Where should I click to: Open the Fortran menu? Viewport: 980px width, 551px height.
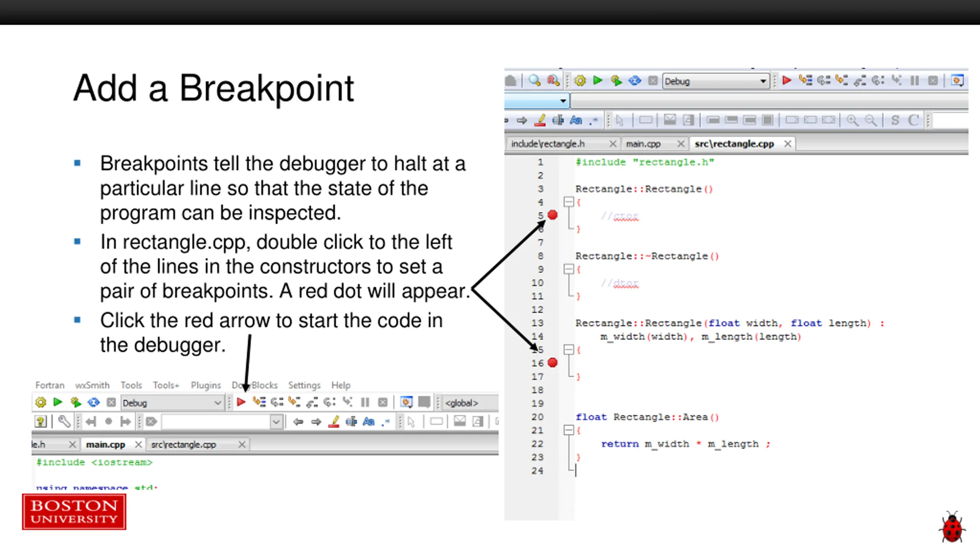(50, 385)
